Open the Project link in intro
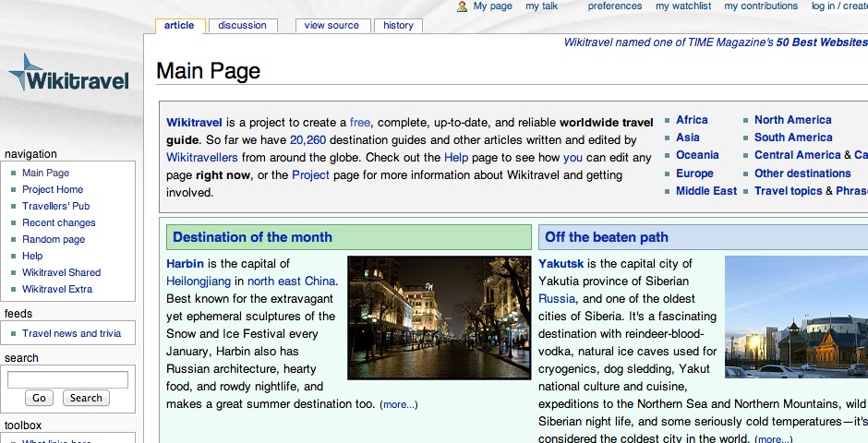868x443 pixels. [x=310, y=175]
